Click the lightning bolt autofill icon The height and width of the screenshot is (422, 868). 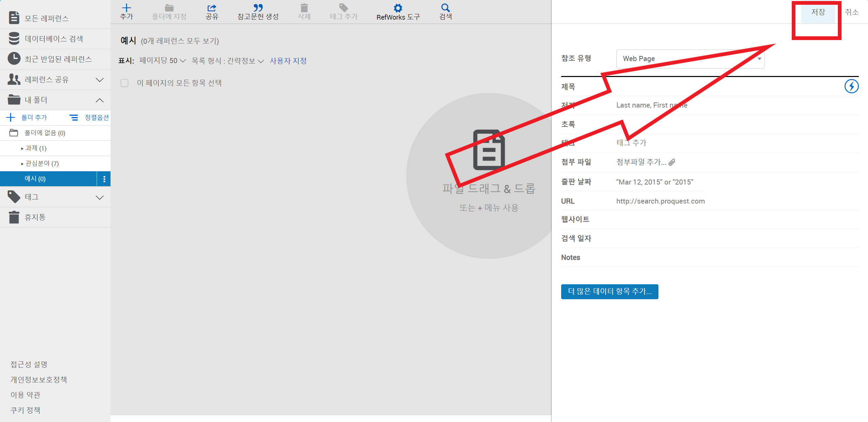(x=851, y=86)
